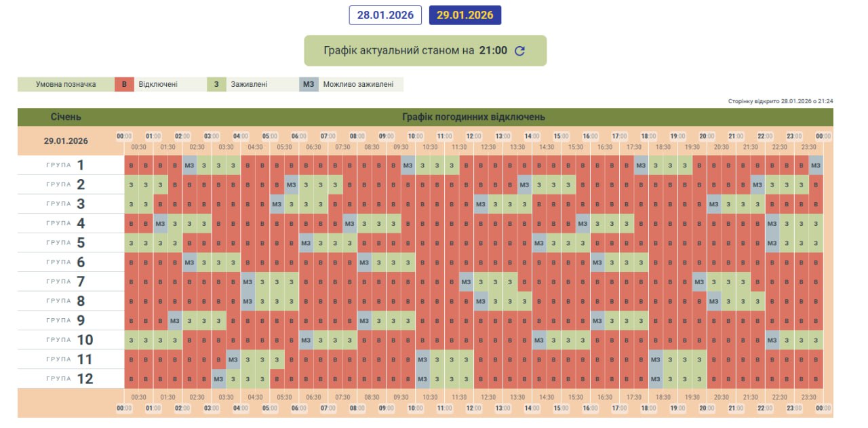
Task: Click the "Графік погодинних відключень" table header
Action: pyautogui.click(x=473, y=117)
